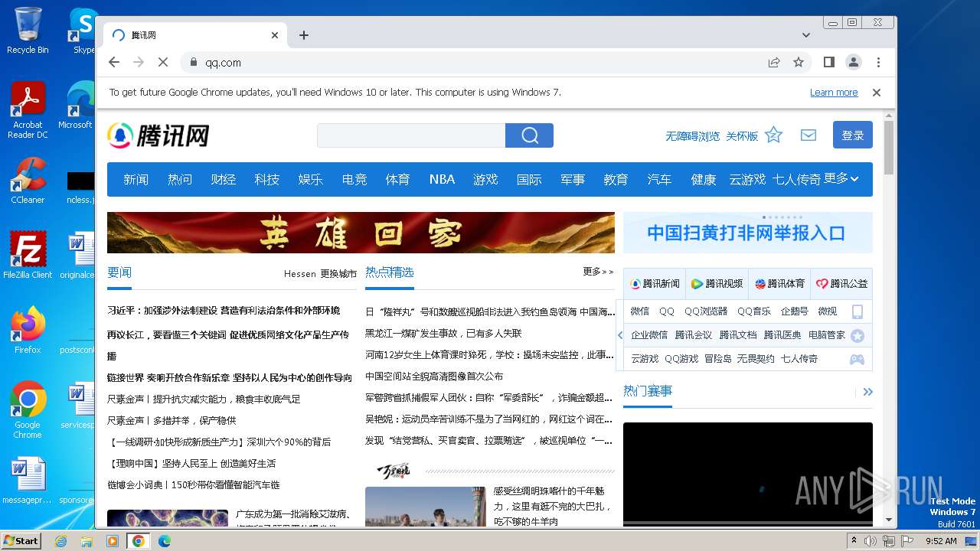Open CCleaner desktop shortcut
980x551 pixels.
tap(28, 181)
